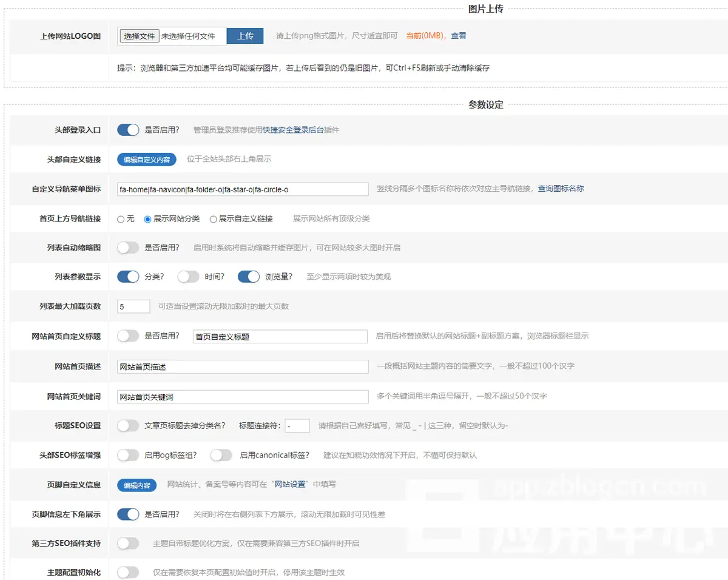The image size is (728, 580).
Task: Choose the 无 navigation option
Action: point(121,219)
